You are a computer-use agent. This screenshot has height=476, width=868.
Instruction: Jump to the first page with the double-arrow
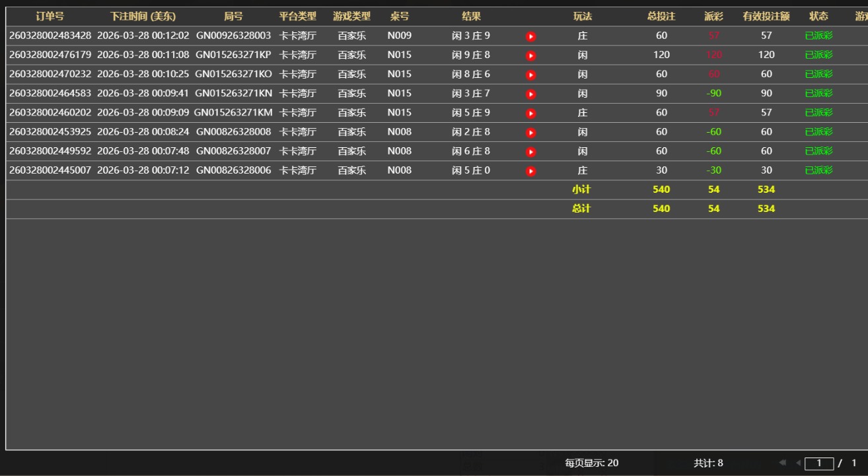coord(783,463)
